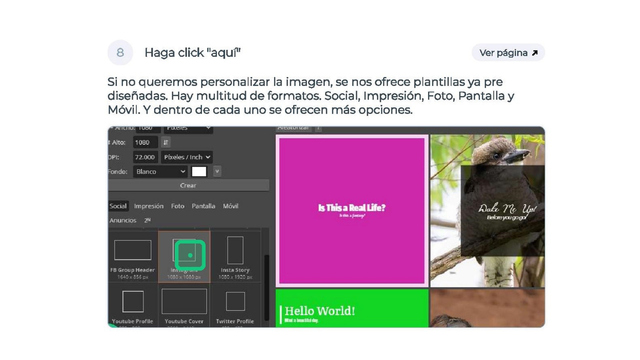Click the Crear button
This screenshot has height=360, width=640.
(188, 185)
